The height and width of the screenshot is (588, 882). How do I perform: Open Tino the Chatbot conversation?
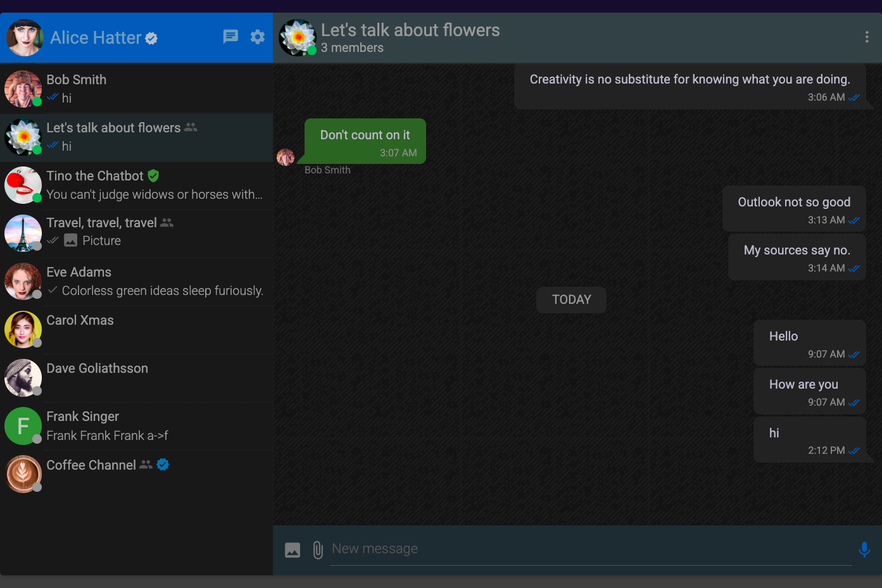click(137, 185)
